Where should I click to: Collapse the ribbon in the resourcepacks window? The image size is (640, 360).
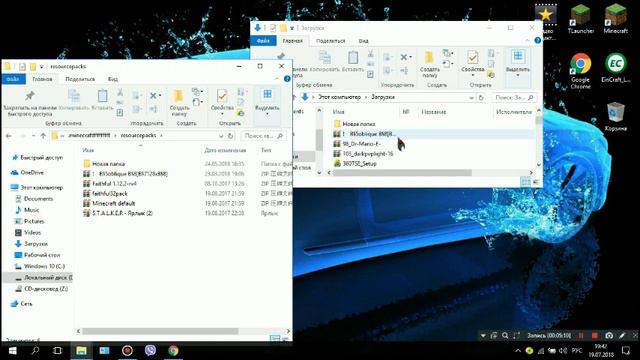[277, 78]
